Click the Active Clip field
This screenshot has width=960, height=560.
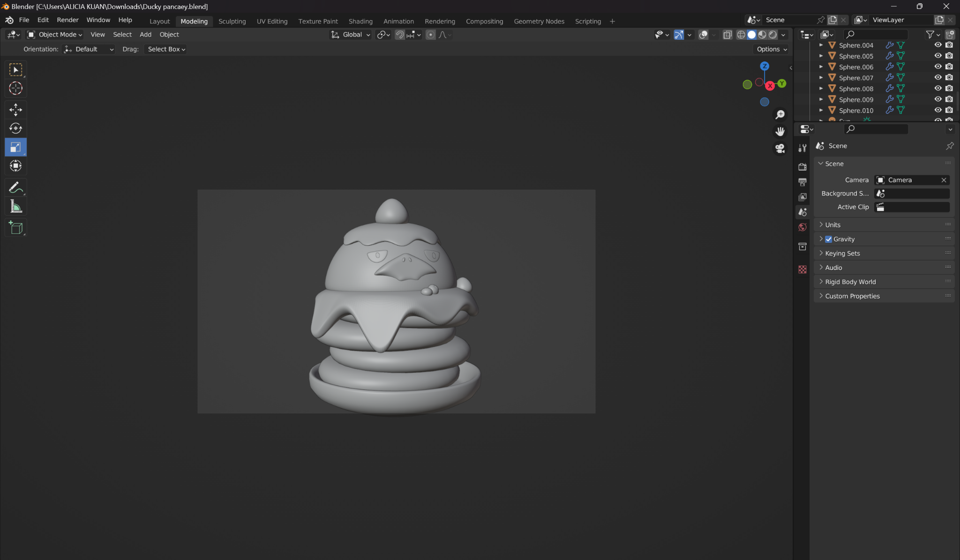[x=912, y=207]
